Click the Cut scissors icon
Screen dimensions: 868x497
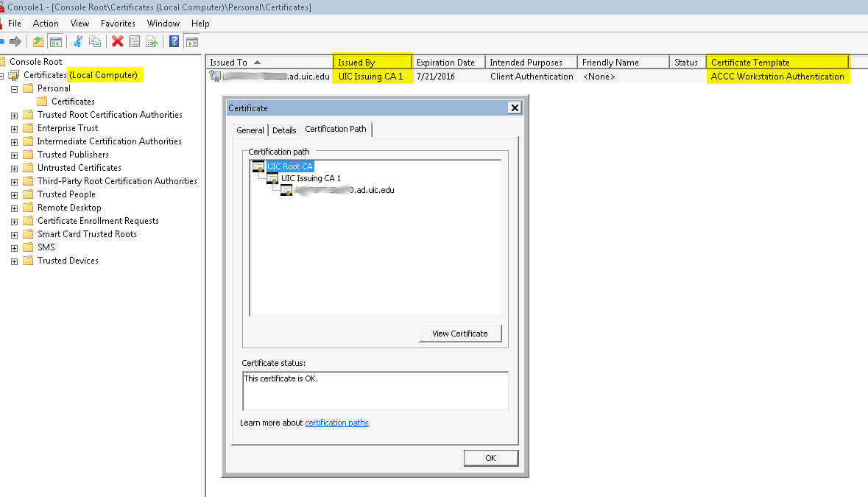coord(78,41)
